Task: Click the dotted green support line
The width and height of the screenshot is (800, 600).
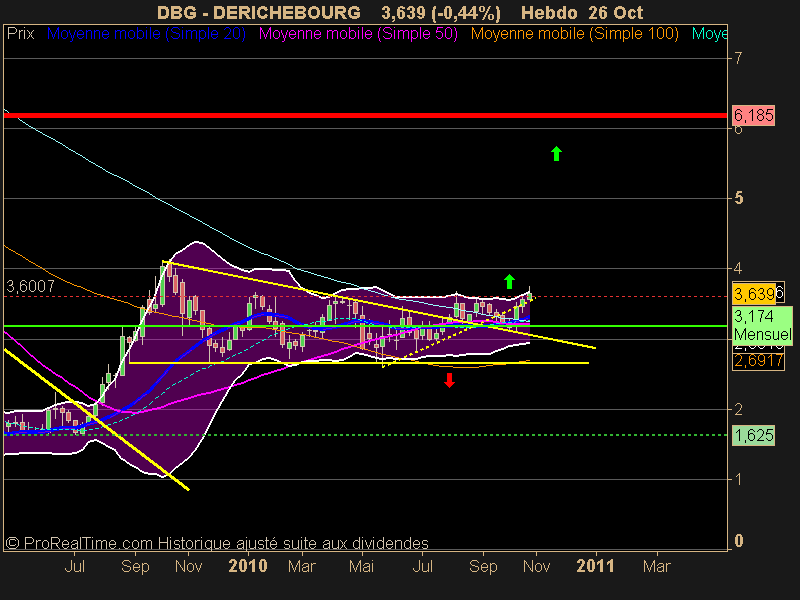Action: 365,435
